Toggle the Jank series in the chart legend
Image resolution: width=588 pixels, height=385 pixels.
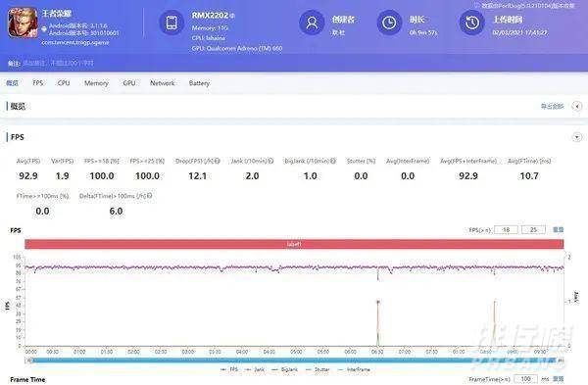pos(255,369)
